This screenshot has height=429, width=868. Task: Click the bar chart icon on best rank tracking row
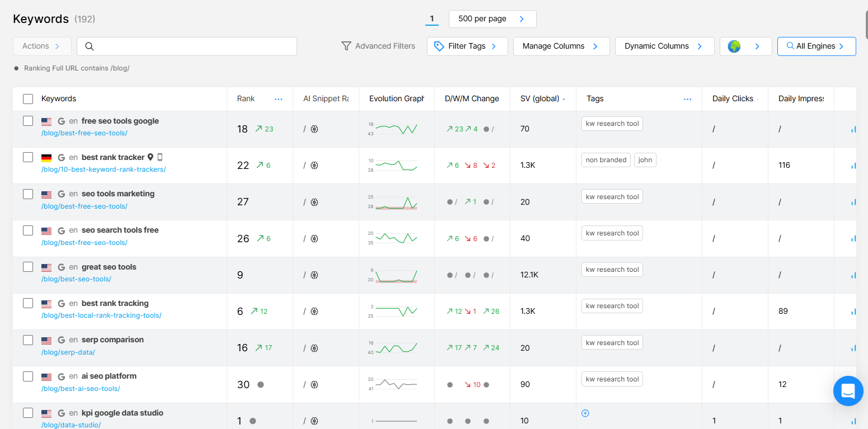(853, 312)
